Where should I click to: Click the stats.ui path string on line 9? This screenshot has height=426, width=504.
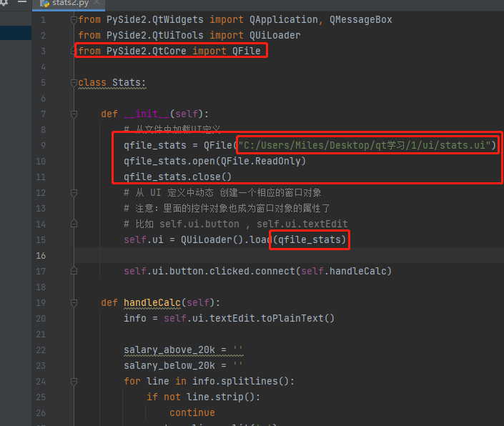pos(365,146)
